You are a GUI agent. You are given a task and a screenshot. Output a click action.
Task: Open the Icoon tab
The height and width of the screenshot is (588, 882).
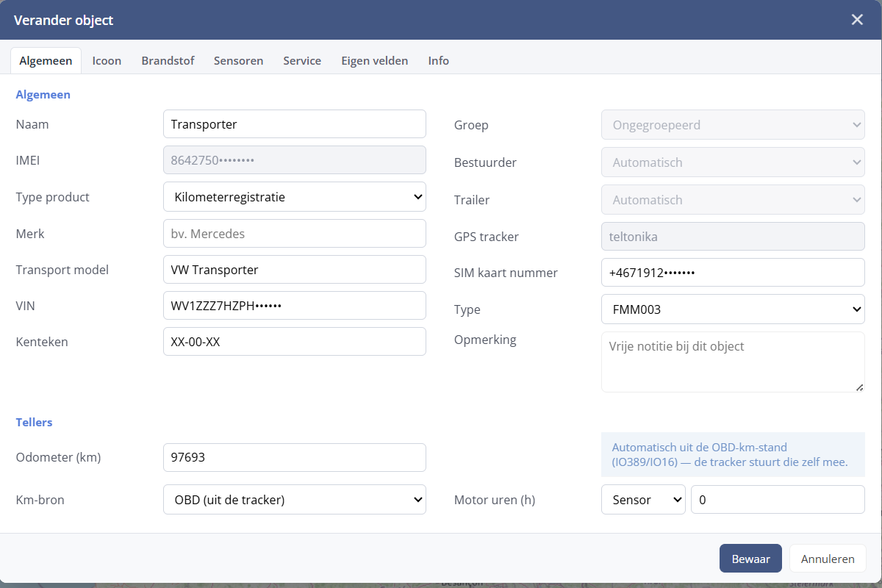click(x=107, y=61)
